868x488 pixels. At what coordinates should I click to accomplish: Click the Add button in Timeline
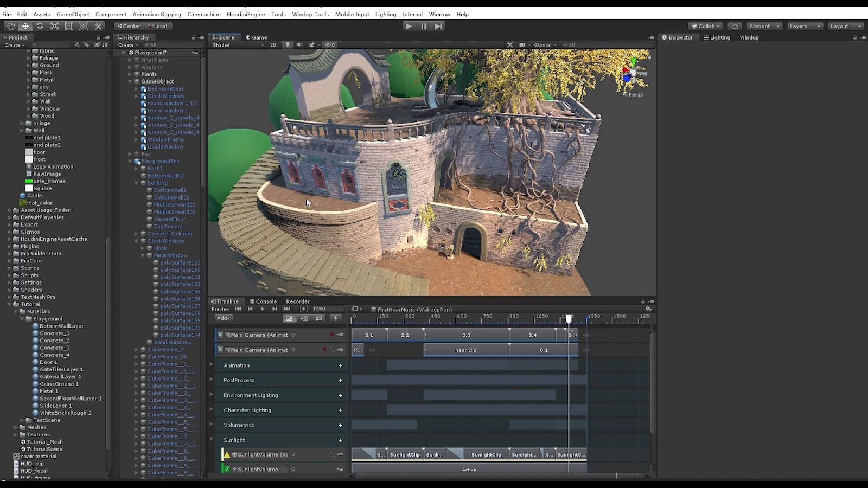(x=223, y=318)
